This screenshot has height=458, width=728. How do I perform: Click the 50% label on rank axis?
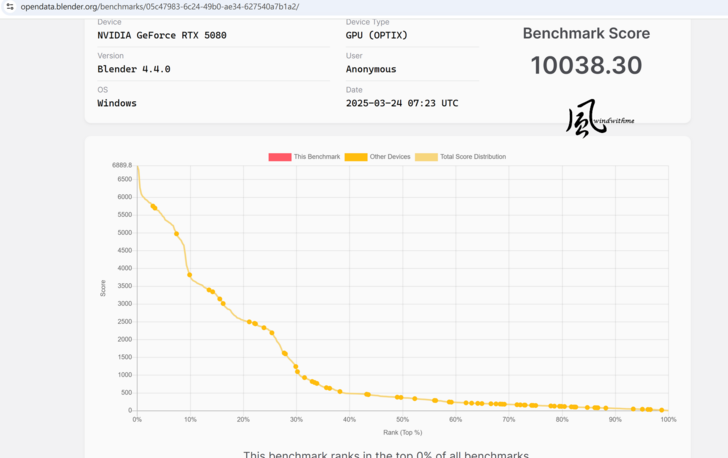click(x=403, y=419)
